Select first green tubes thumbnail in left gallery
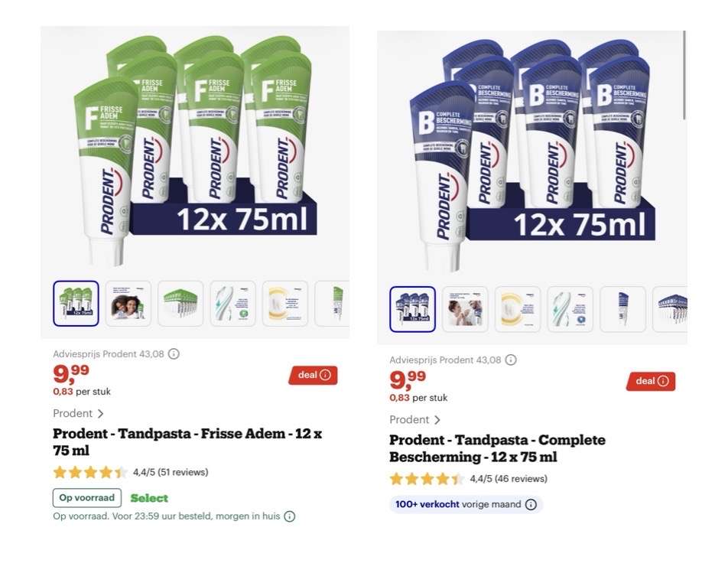This screenshot has height=573, width=728. coord(76,304)
